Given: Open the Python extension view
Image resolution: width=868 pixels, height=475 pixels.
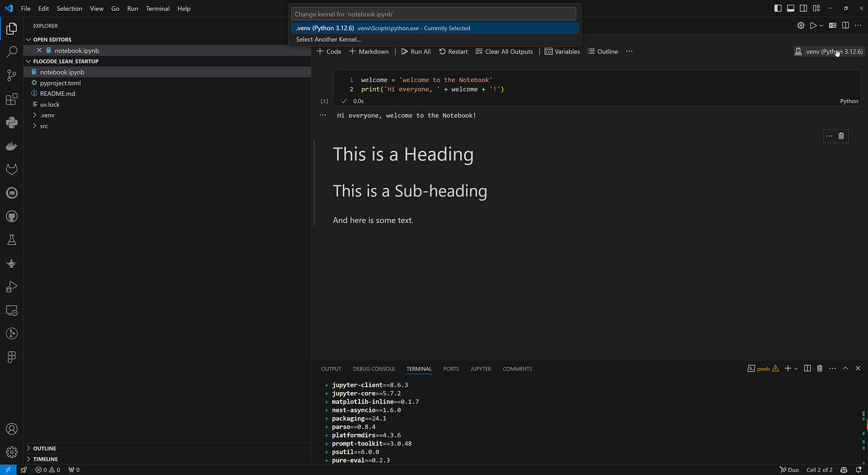Looking at the screenshot, I should click(11, 123).
